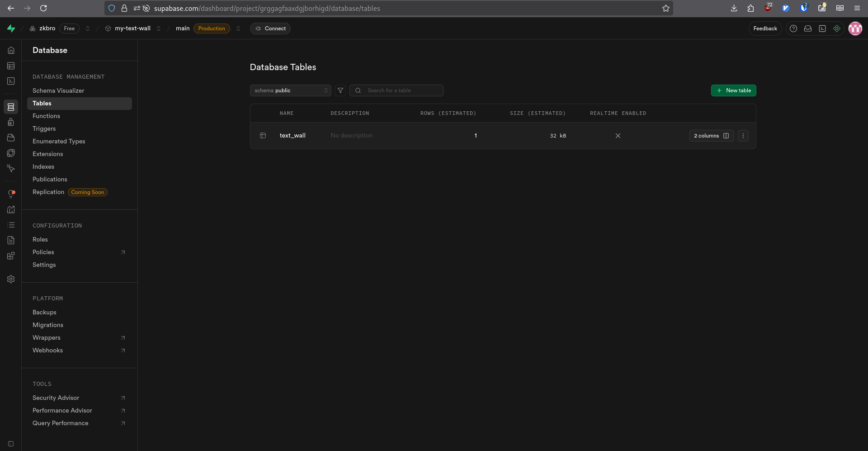This screenshot has height=451, width=868.
Task: Click the New table button
Action: 733,90
